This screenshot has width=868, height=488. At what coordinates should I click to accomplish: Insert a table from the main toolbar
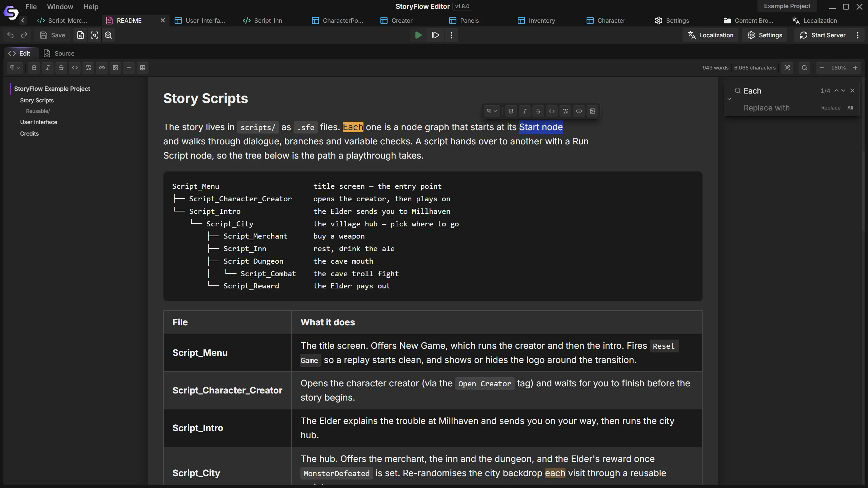pos(142,68)
